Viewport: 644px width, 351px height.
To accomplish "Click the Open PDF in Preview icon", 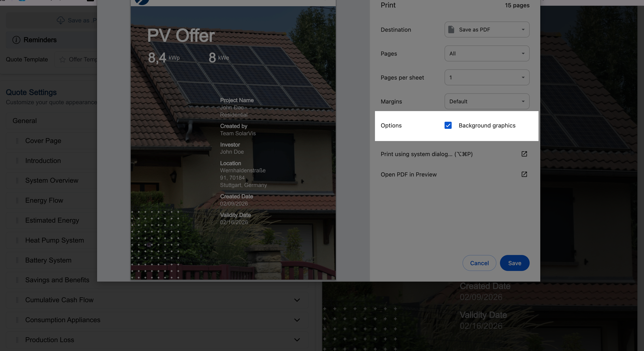I will (x=524, y=174).
